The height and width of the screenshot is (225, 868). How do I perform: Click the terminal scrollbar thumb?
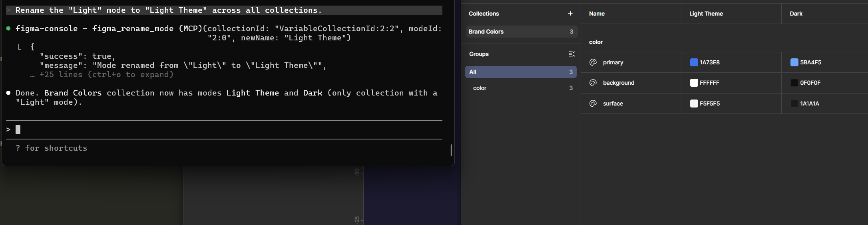(451, 150)
